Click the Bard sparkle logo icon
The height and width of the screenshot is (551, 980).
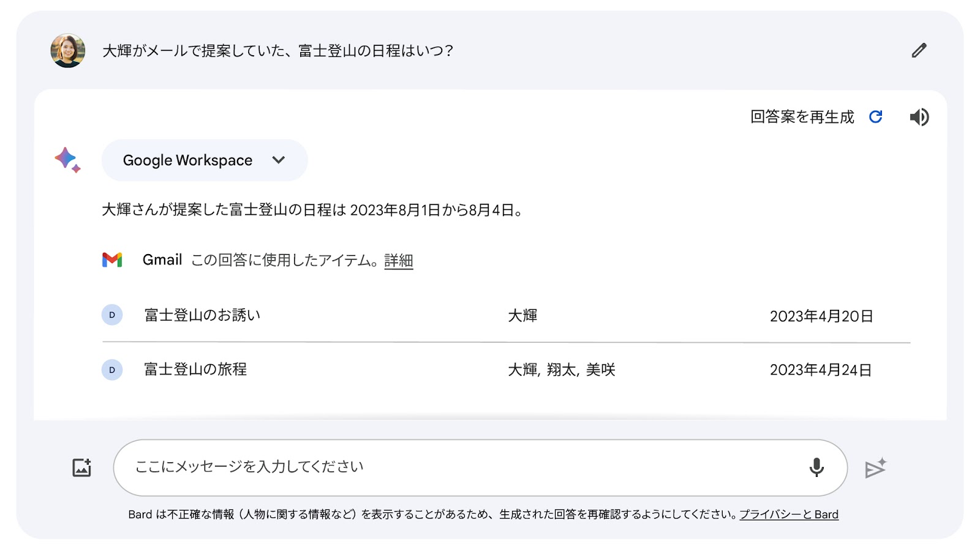point(67,160)
